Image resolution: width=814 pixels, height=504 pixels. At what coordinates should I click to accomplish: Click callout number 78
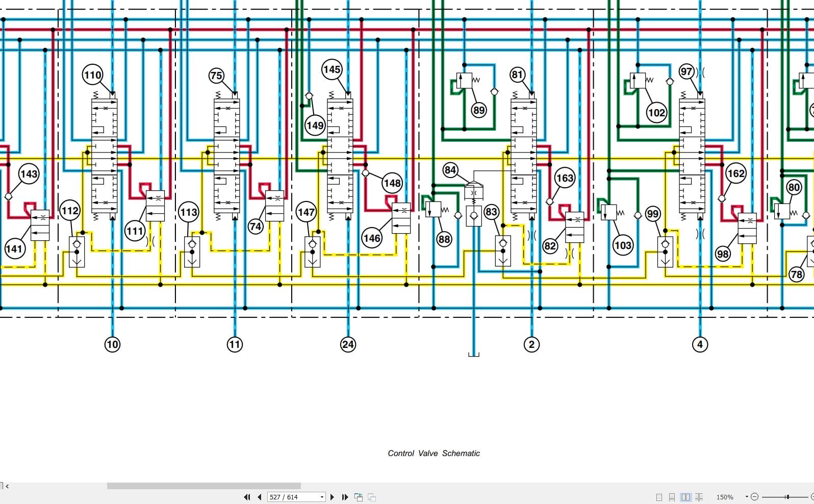[x=796, y=274]
